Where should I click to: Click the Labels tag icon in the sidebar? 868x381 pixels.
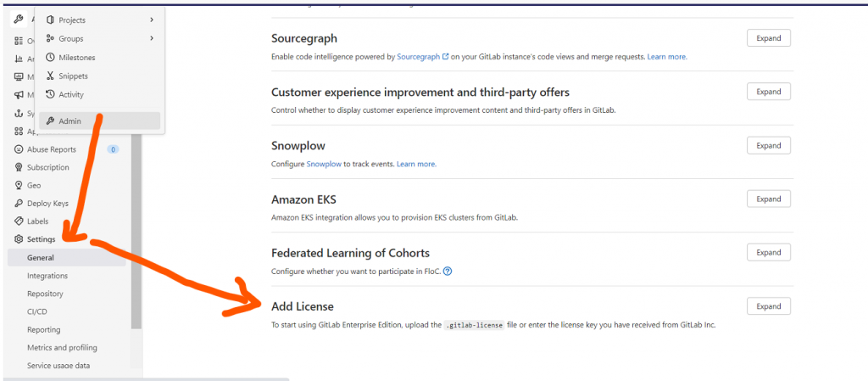19,221
